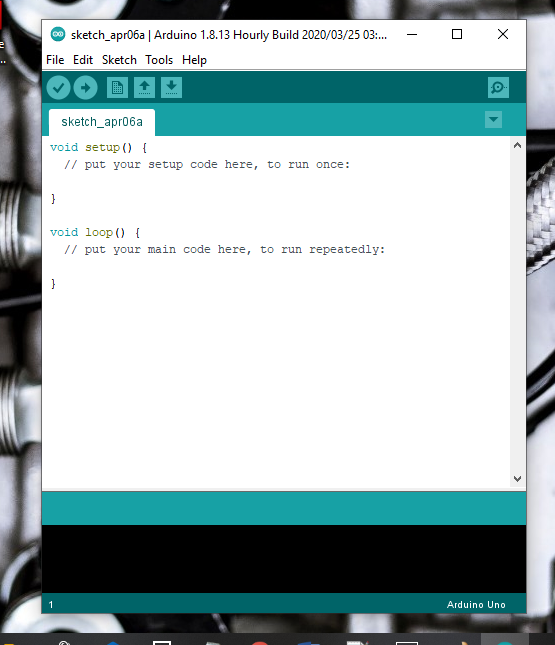Click the 'put your setup code here' comment
Image resolution: width=555 pixels, height=645 pixels.
(x=207, y=165)
